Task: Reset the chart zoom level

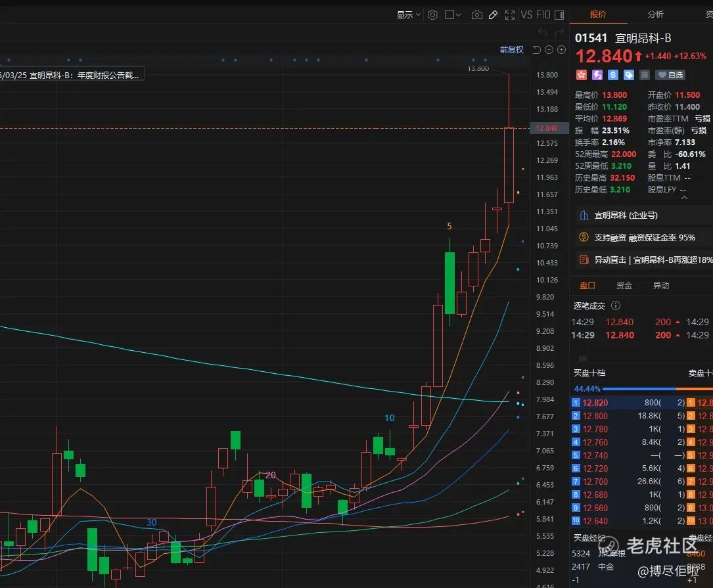Action: (x=537, y=49)
